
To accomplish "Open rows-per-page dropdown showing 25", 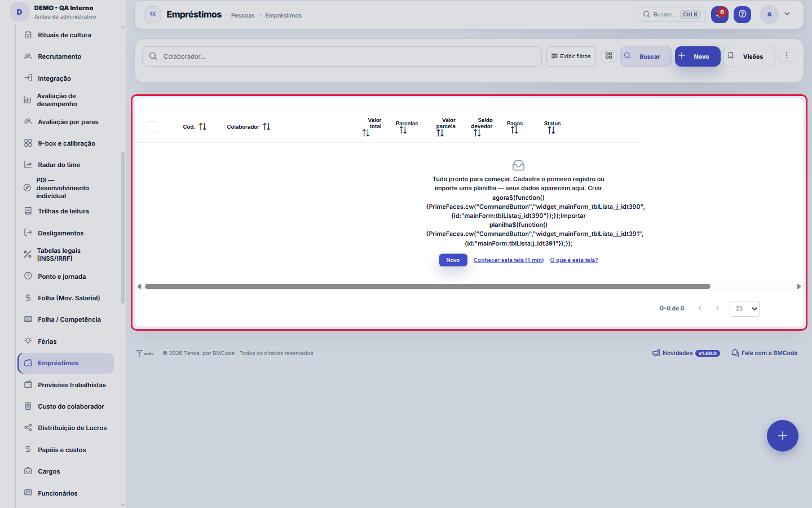I will click(x=744, y=309).
